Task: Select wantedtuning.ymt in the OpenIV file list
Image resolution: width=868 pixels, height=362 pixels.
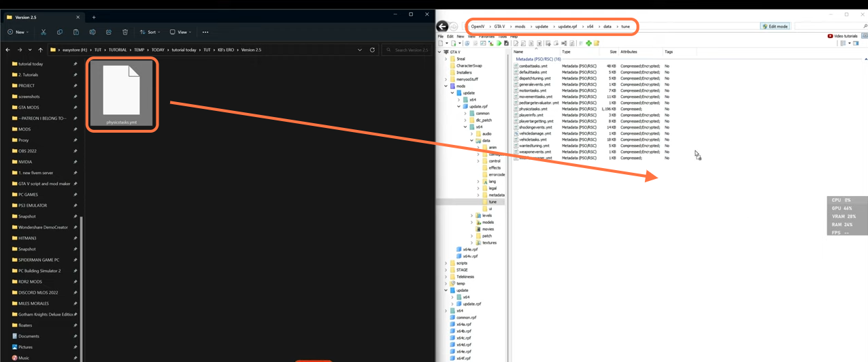Action: tap(535, 146)
